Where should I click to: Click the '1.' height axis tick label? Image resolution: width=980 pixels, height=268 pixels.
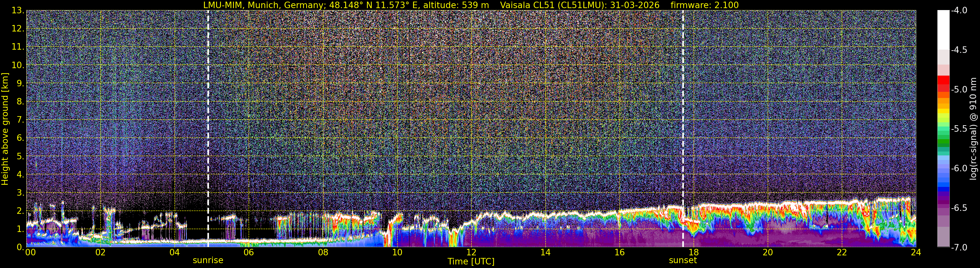[x=20, y=229]
